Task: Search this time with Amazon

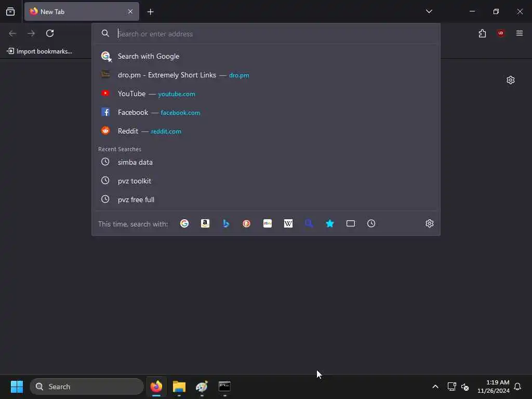Action: tap(205, 223)
